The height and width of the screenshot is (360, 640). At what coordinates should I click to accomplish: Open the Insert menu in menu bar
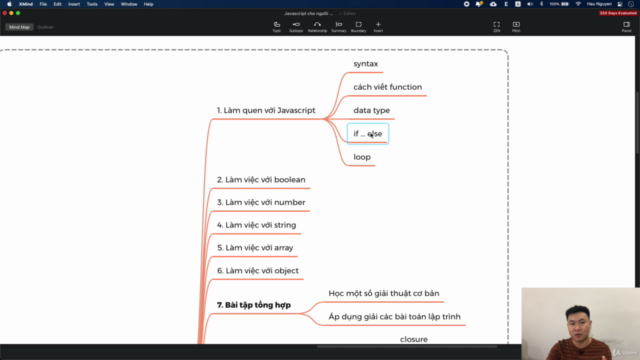[74, 4]
